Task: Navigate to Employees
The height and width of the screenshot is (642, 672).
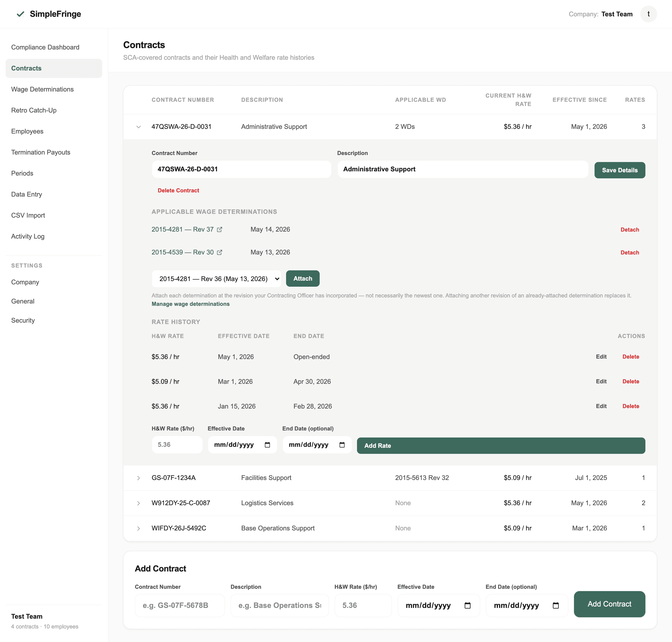Action: tap(54, 131)
